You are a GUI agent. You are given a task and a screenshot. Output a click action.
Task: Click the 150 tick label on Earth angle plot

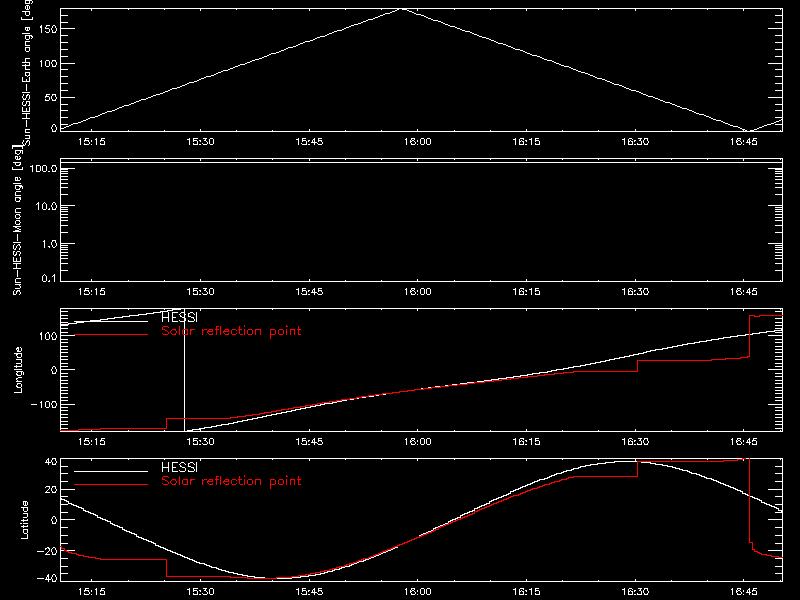point(48,29)
